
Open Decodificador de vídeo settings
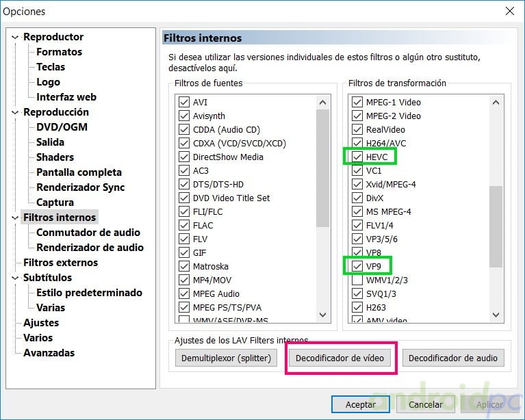[340, 358]
